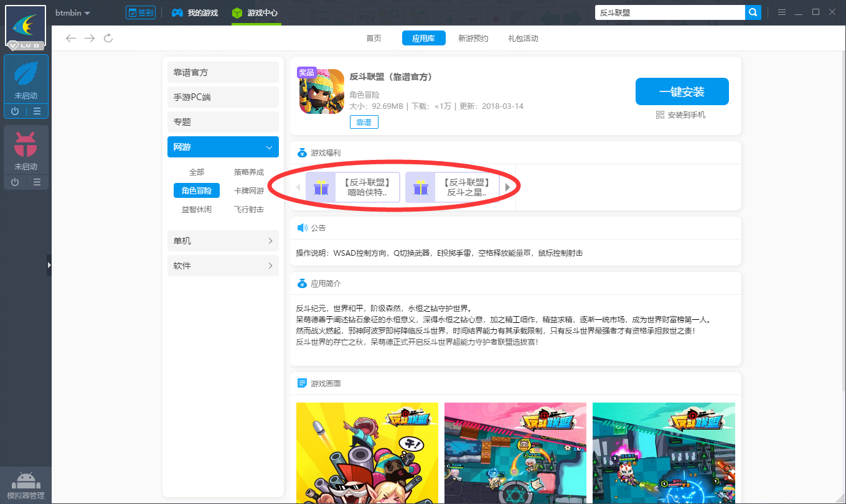The width and height of the screenshot is (846, 504).
Task: Click the 游戏画面 section icon
Action: tap(302, 383)
